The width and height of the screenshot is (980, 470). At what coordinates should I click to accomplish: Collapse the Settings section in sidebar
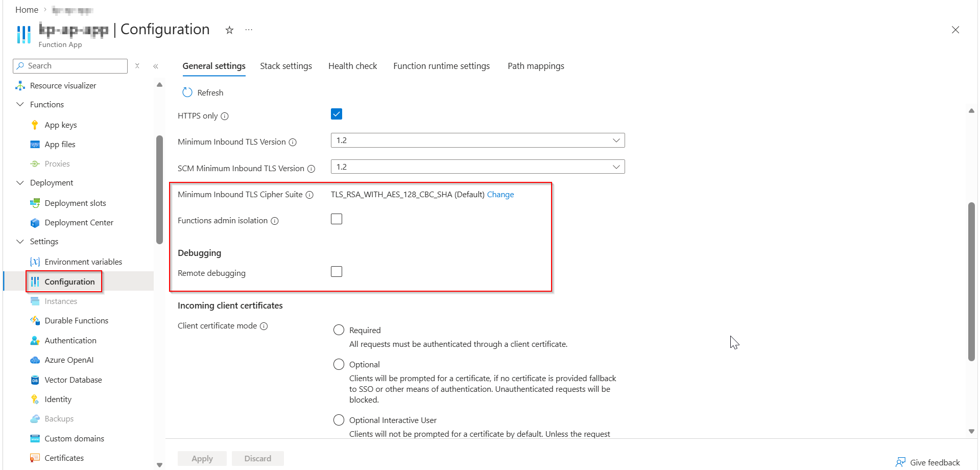click(20, 241)
